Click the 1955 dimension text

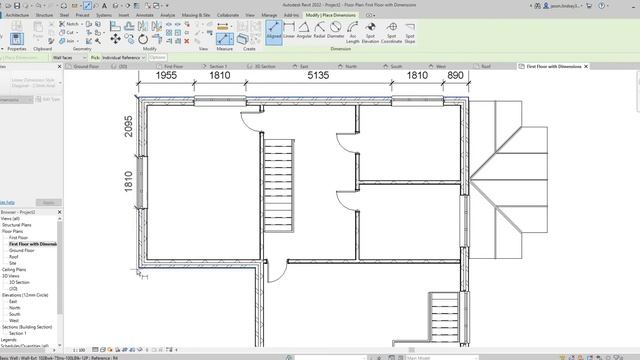point(166,76)
